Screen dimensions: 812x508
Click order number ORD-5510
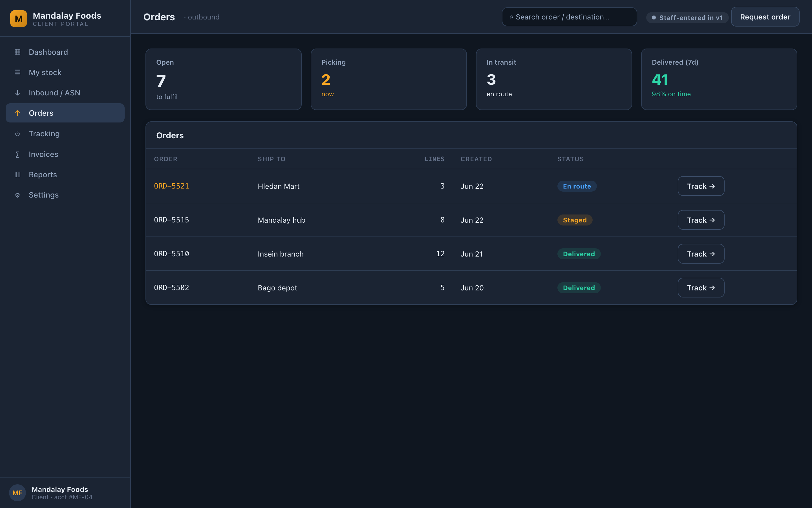click(x=171, y=254)
